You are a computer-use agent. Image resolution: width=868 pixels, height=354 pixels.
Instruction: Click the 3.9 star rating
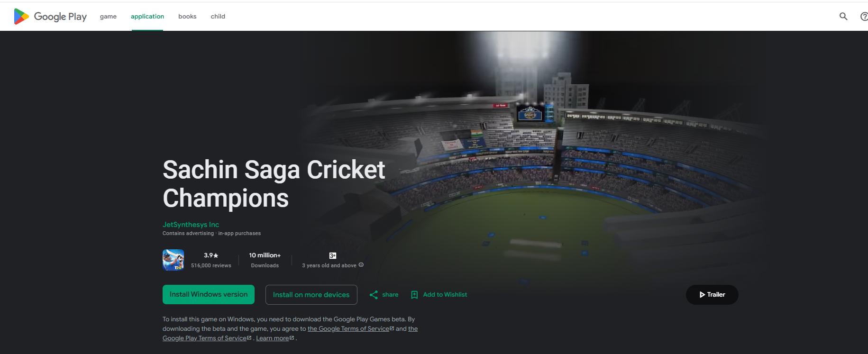211,255
